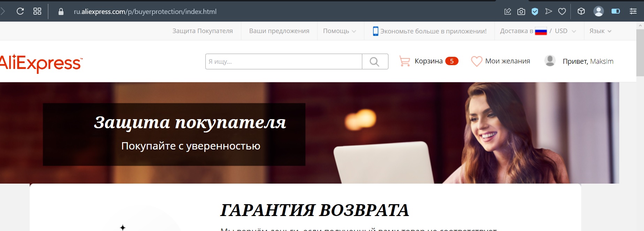Open Мои желания wishlist

[507, 61]
